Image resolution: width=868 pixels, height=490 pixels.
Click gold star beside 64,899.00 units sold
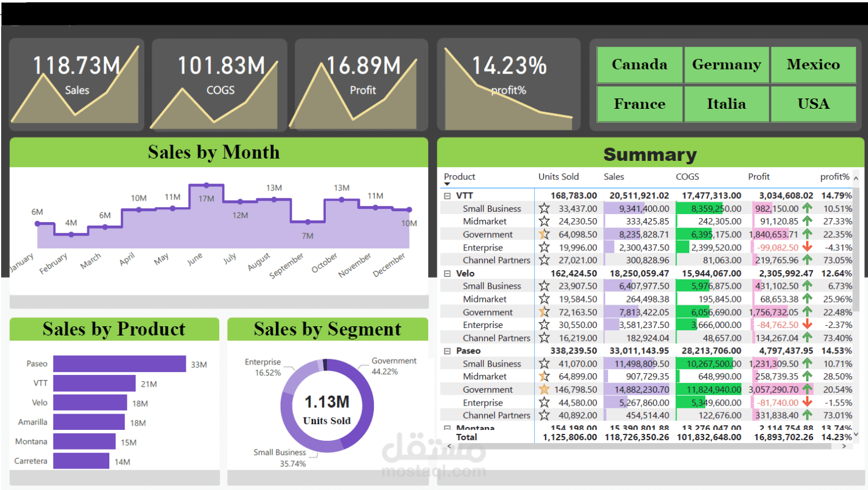pyautogui.click(x=544, y=376)
